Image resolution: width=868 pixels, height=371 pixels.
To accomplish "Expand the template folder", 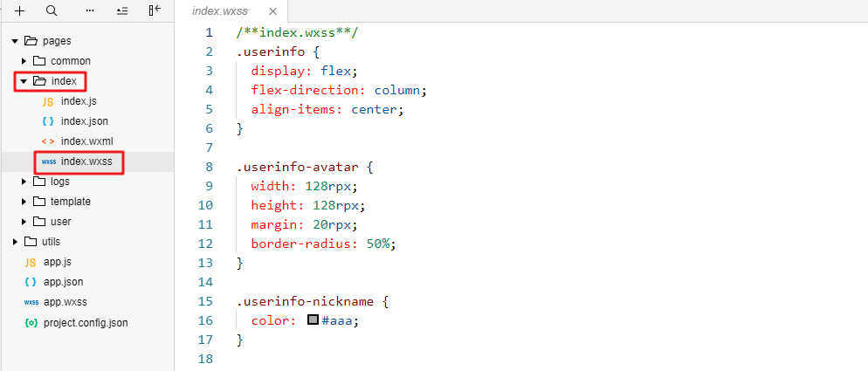I will (25, 202).
